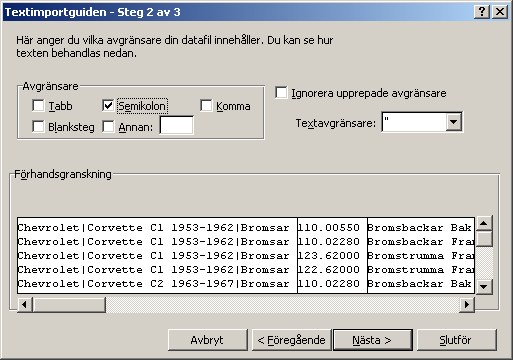Click the Slutför button

pos(456,340)
